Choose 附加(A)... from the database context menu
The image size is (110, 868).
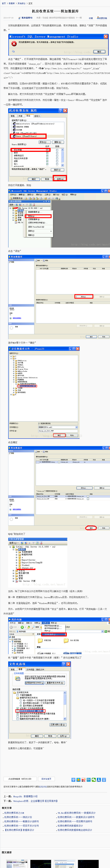(39, 216)
